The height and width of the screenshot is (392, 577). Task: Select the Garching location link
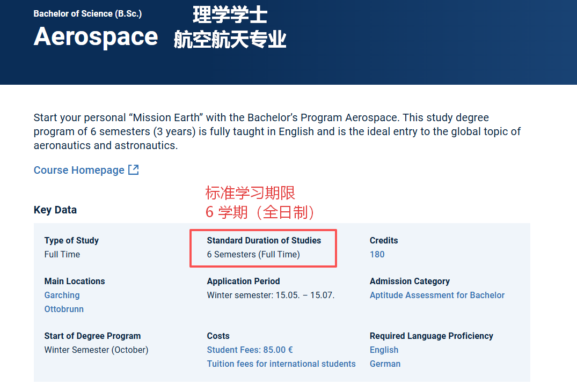pyautogui.click(x=61, y=295)
